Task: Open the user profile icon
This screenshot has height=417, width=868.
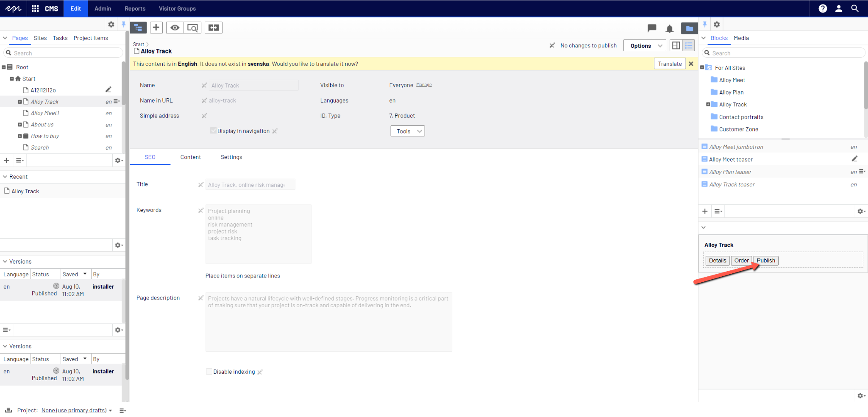Action: (839, 8)
